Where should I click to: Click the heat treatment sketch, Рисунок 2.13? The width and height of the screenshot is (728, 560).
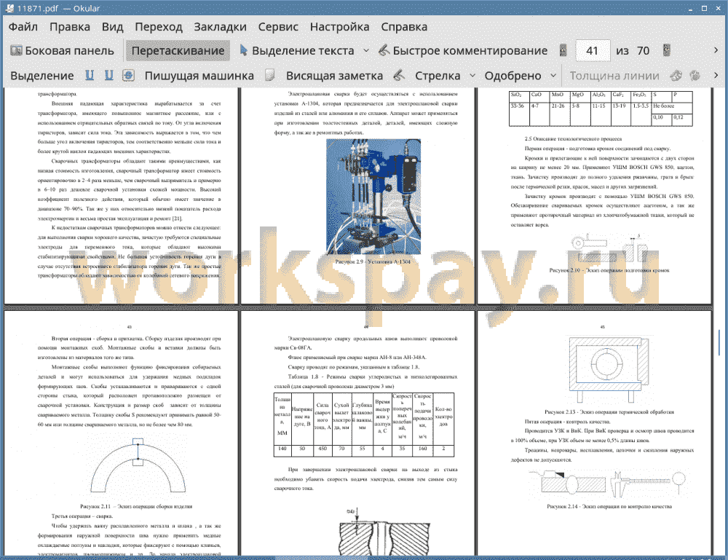pyautogui.click(x=609, y=370)
